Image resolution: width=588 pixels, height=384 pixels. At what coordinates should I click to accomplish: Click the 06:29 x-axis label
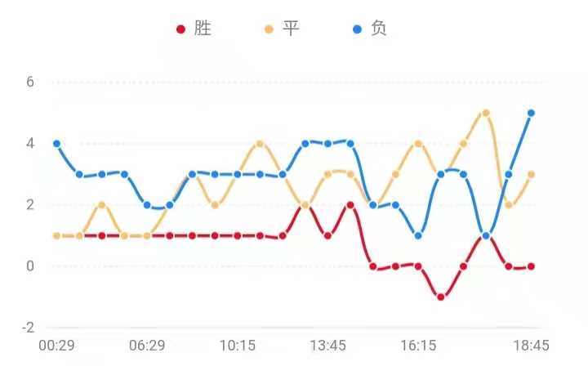147,346
